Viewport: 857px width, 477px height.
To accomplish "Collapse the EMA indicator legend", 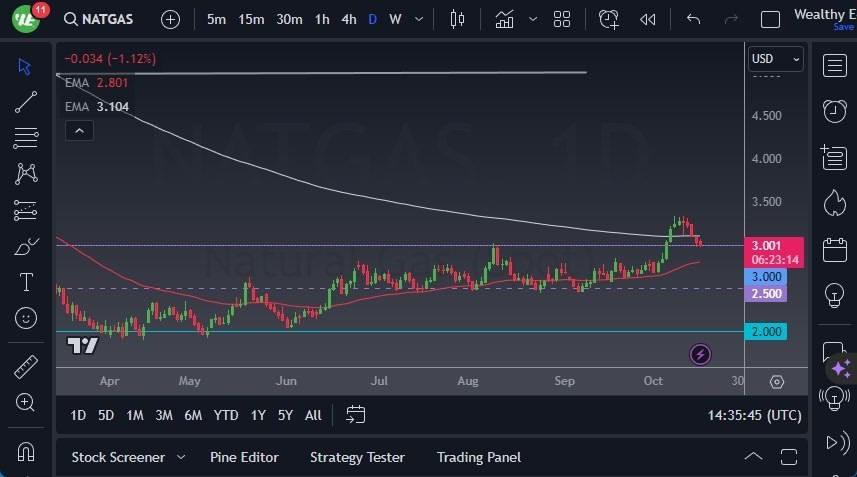I will tap(78, 130).
